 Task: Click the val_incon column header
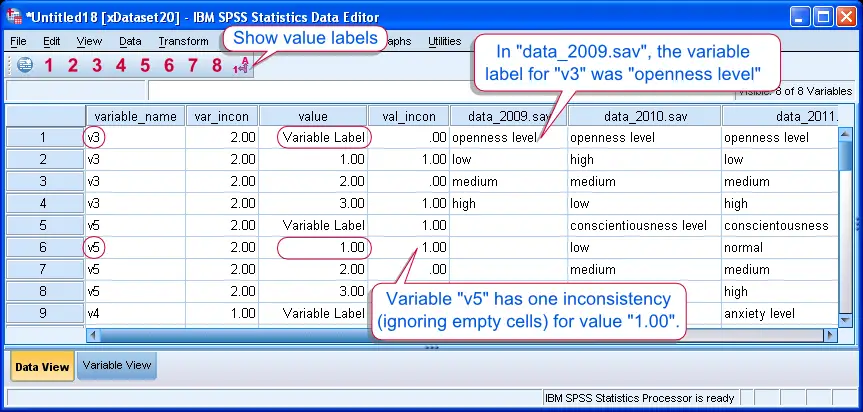[x=408, y=116]
